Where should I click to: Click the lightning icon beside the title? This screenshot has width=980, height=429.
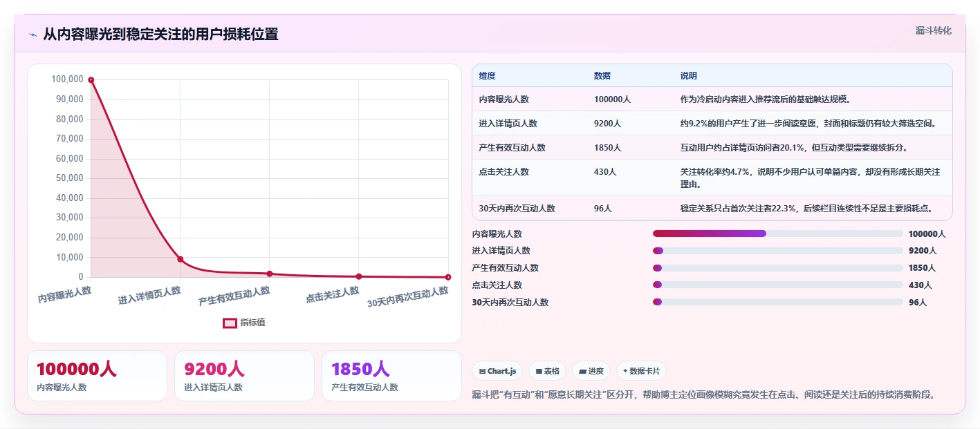pos(33,35)
